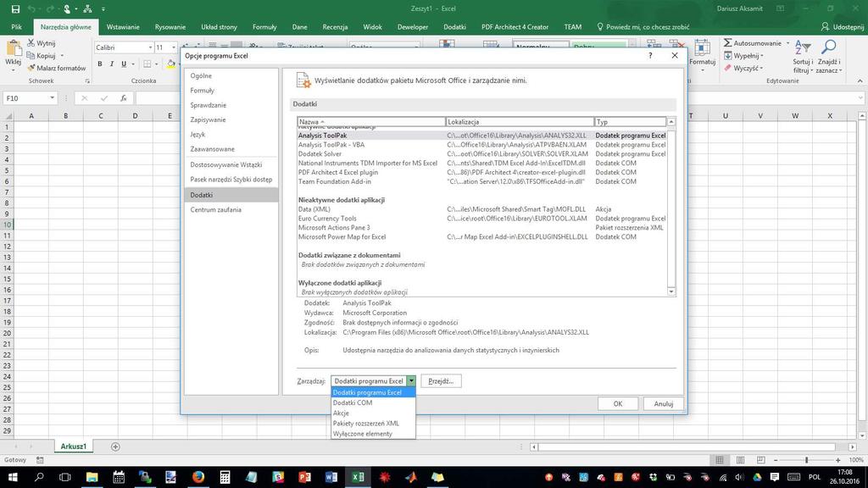This screenshot has width=868, height=488.
Task: Click the Formatuj cells icon
Action: (702, 48)
